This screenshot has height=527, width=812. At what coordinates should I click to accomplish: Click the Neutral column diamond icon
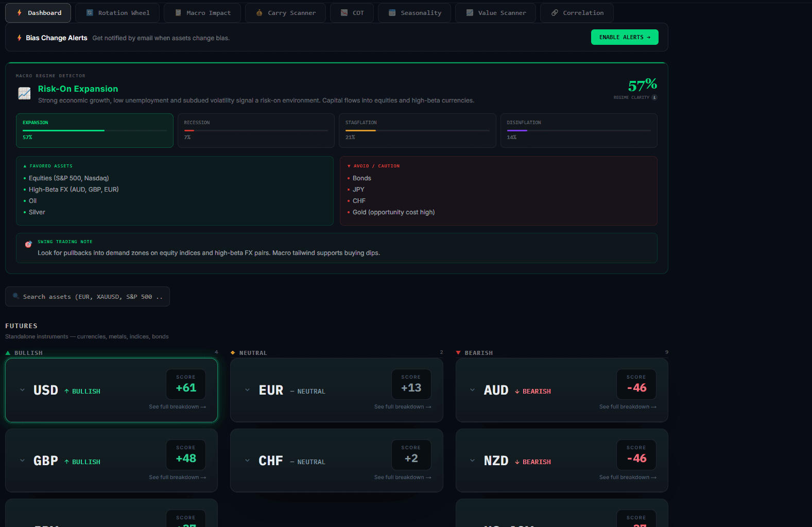[x=233, y=353]
